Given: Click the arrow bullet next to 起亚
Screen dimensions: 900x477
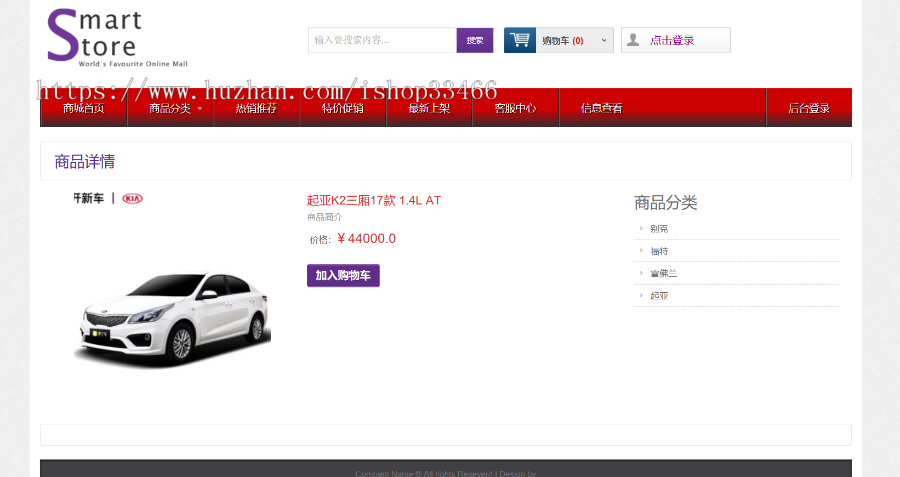Looking at the screenshot, I should (x=641, y=296).
